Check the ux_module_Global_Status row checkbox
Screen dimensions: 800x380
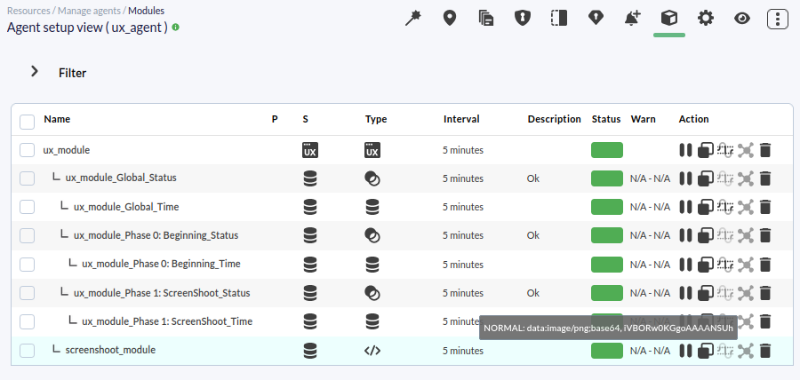click(x=27, y=179)
